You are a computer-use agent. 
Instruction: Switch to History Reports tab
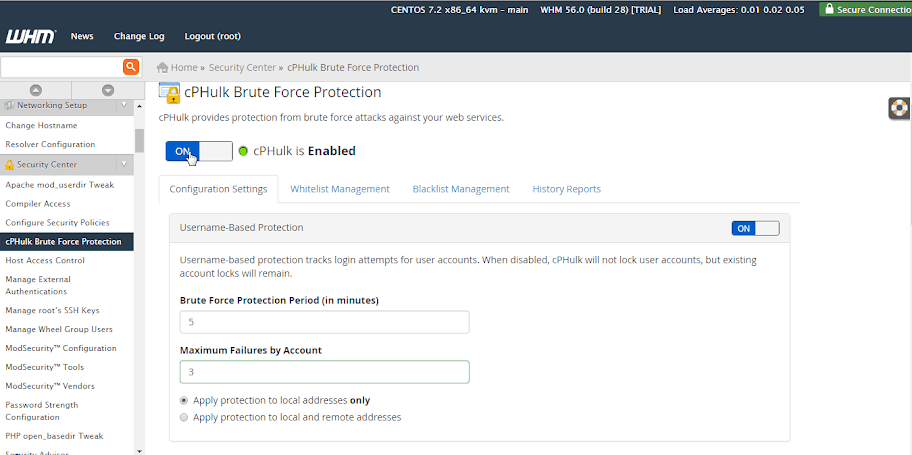(567, 189)
